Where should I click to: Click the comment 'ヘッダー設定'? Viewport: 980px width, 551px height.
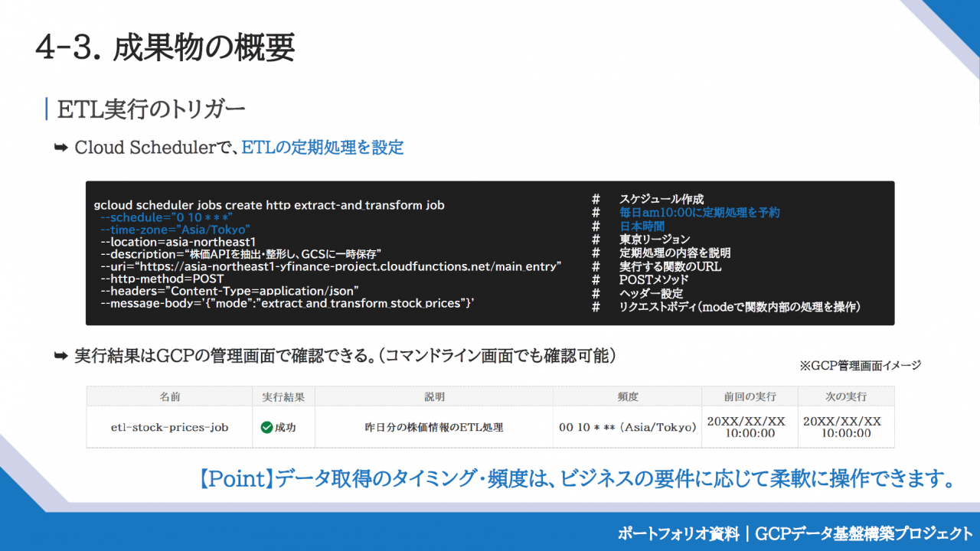(651, 293)
